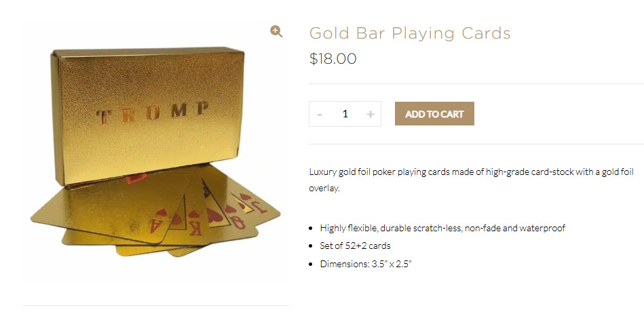Click the red heart card under the box
644x314 pixels.
(x=136, y=178)
